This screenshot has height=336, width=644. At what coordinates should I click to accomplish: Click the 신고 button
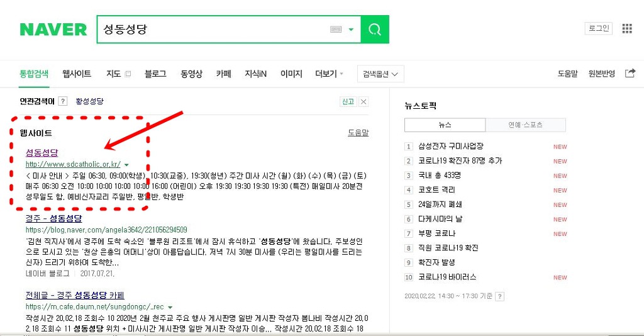(x=348, y=101)
